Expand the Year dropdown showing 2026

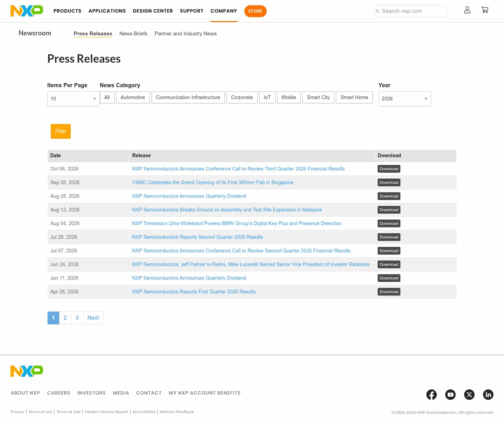tap(405, 99)
